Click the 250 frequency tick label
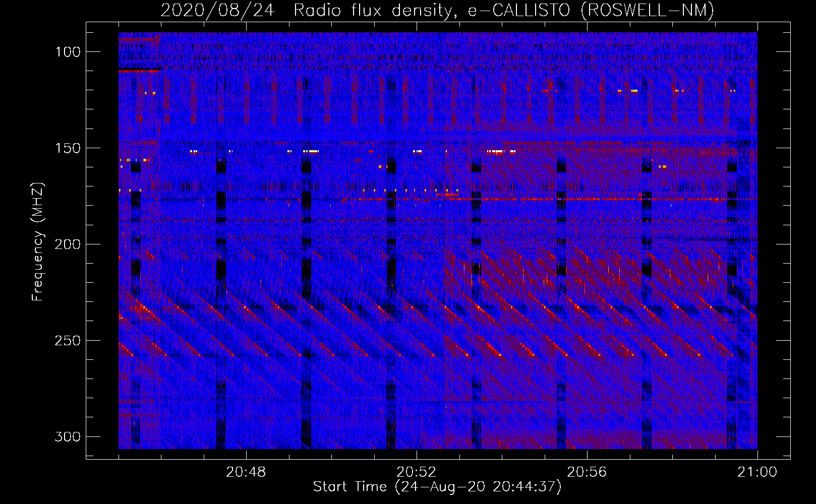This screenshot has height=504, width=816. tap(68, 341)
